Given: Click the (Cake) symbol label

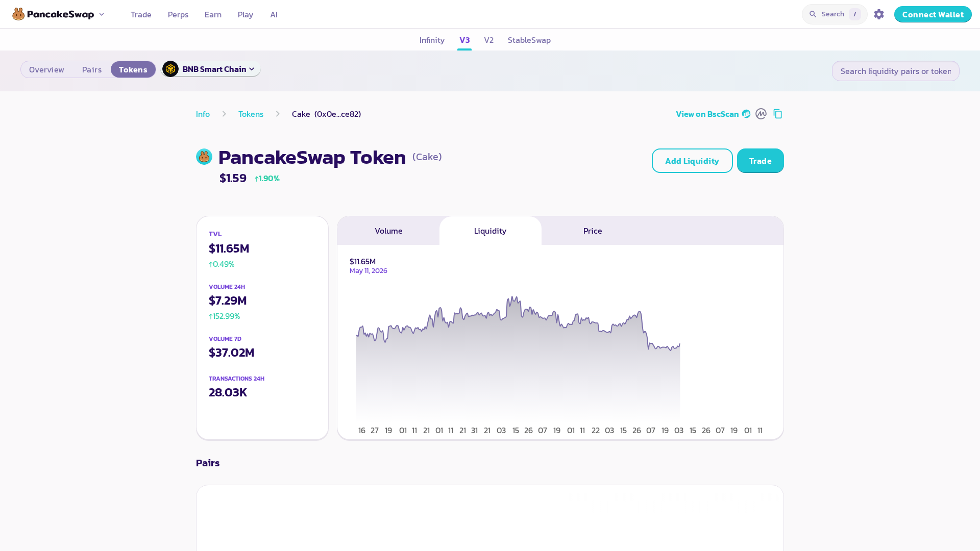Looking at the screenshot, I should click(x=427, y=157).
